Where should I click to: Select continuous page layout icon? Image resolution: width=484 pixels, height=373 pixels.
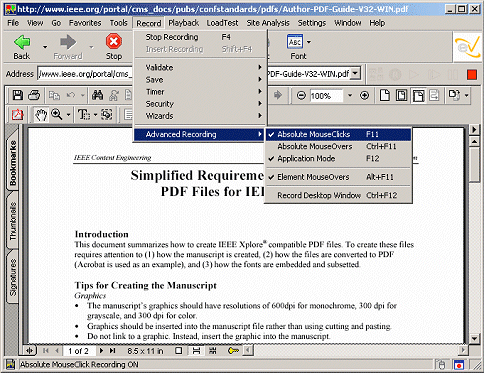[x=196, y=351]
